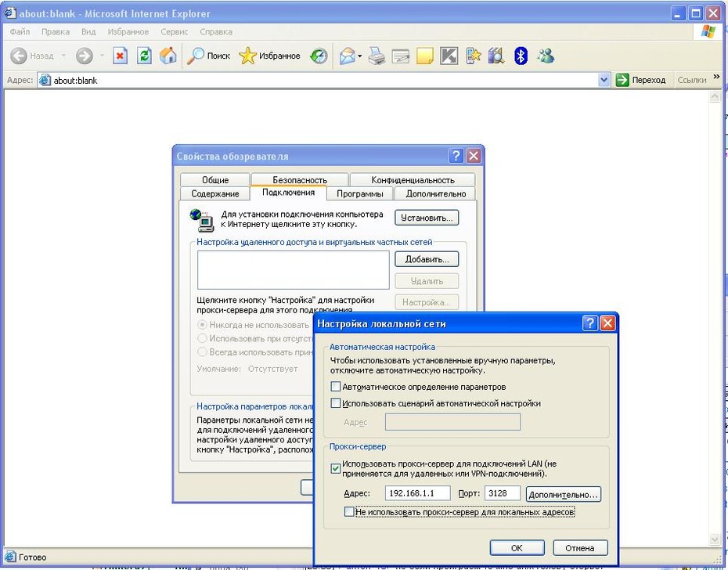Click help question mark in Свойства обозревателя
Viewport: 728px width, 570px height.
pos(456,156)
